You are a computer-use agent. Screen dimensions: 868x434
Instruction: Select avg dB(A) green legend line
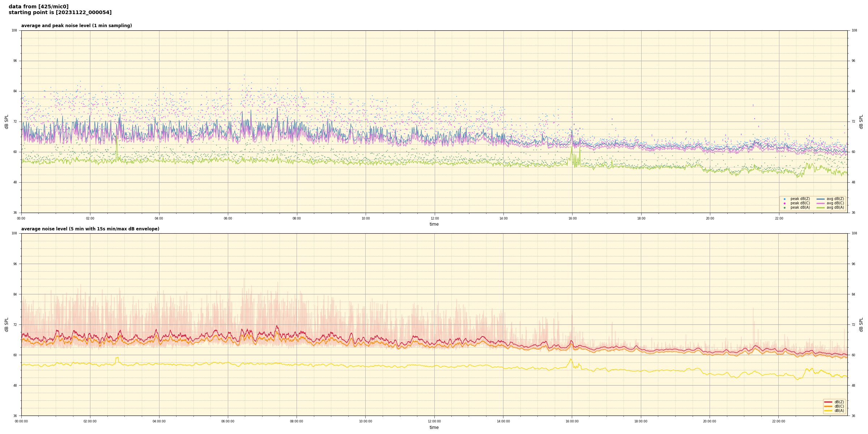coord(821,208)
